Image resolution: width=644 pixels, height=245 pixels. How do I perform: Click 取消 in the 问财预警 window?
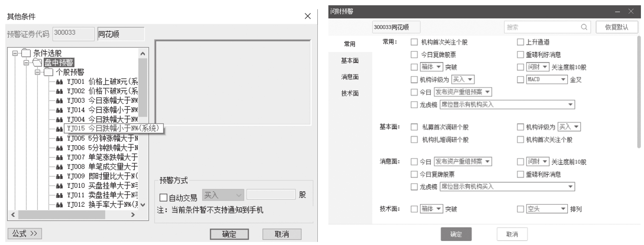click(512, 234)
